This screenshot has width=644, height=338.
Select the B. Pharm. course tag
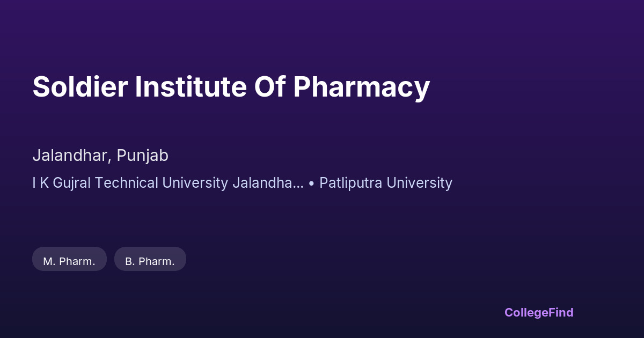[x=150, y=261]
